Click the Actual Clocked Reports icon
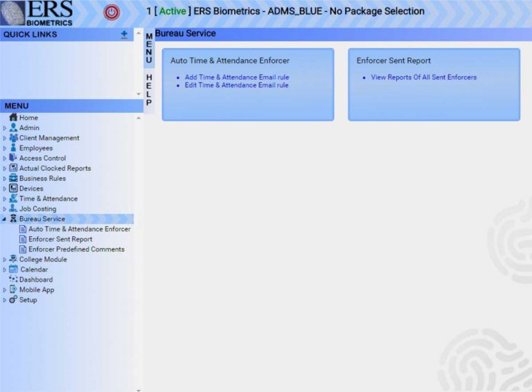The height and width of the screenshot is (392, 532). [x=13, y=168]
